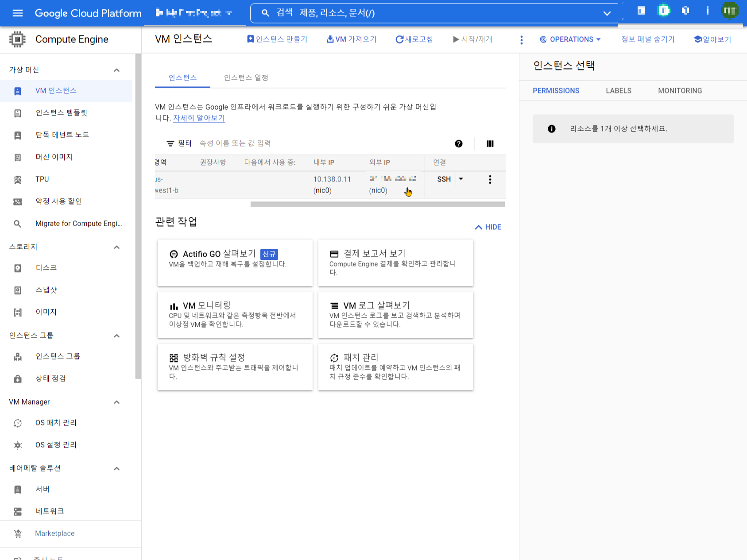
Task: Collapse the 가상 머신 section
Action: [x=117, y=70]
